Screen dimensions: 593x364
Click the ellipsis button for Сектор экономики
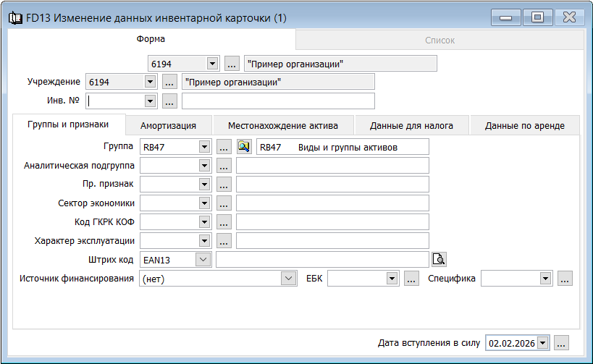coord(224,203)
